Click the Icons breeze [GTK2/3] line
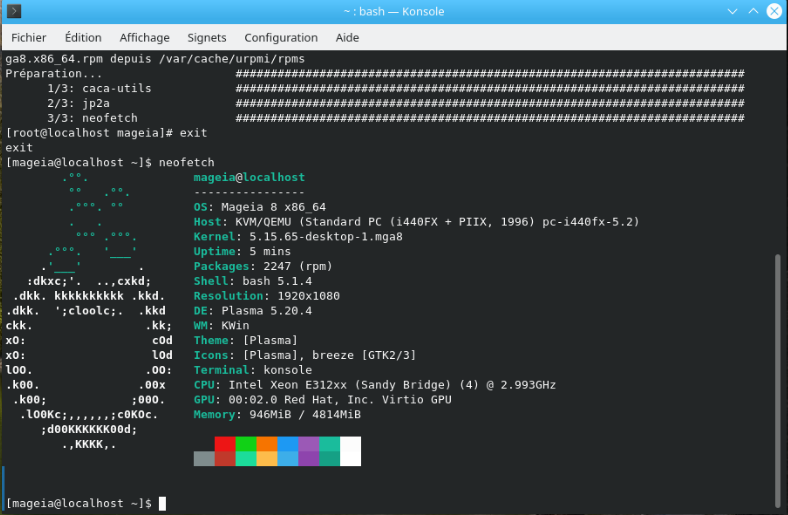This screenshot has width=788, height=515. 305,355
